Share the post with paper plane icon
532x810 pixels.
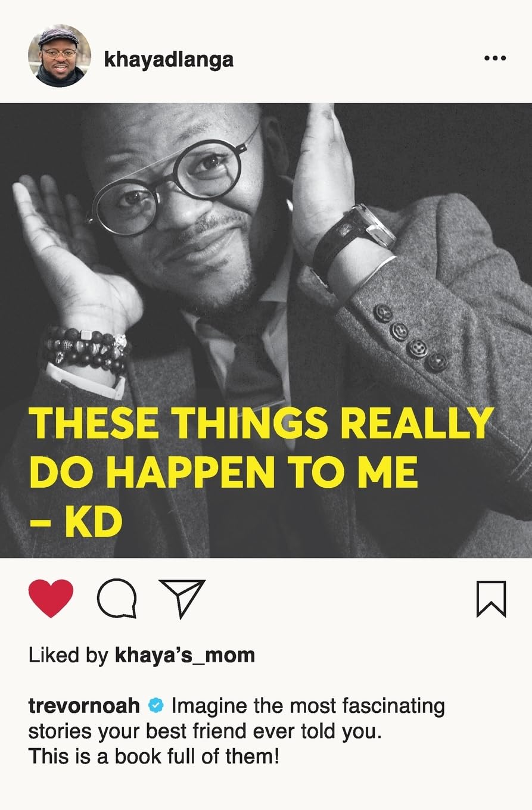coord(182,598)
